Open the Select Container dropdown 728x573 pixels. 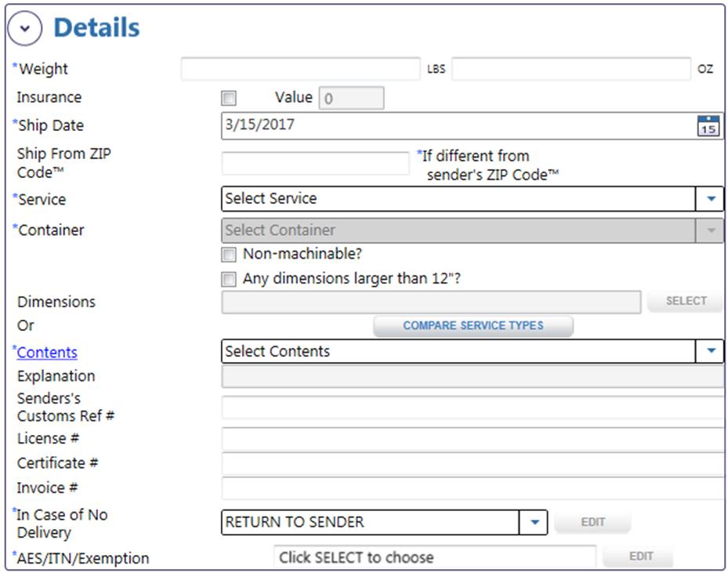tap(473, 230)
